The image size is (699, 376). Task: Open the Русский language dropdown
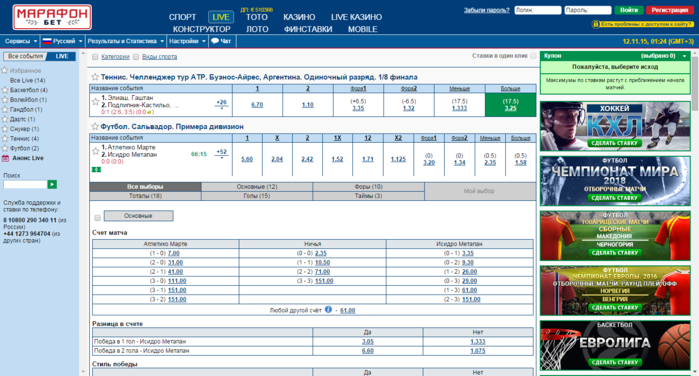[62, 41]
